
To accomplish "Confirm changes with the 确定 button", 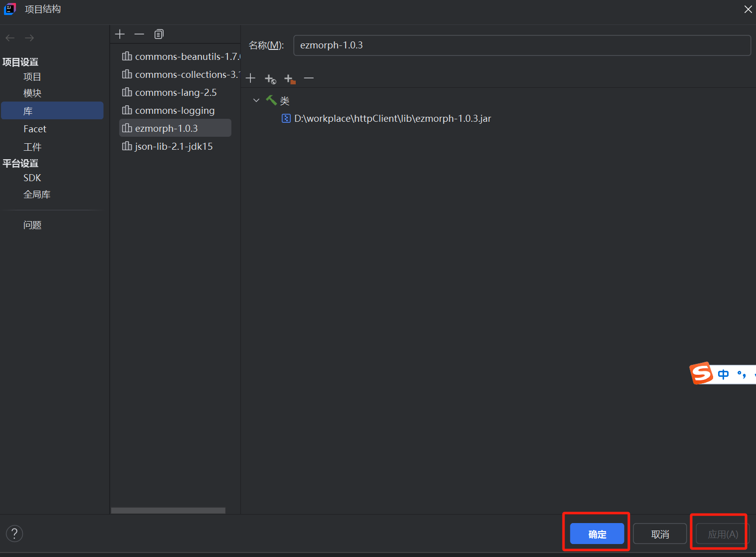I will pyautogui.click(x=596, y=534).
